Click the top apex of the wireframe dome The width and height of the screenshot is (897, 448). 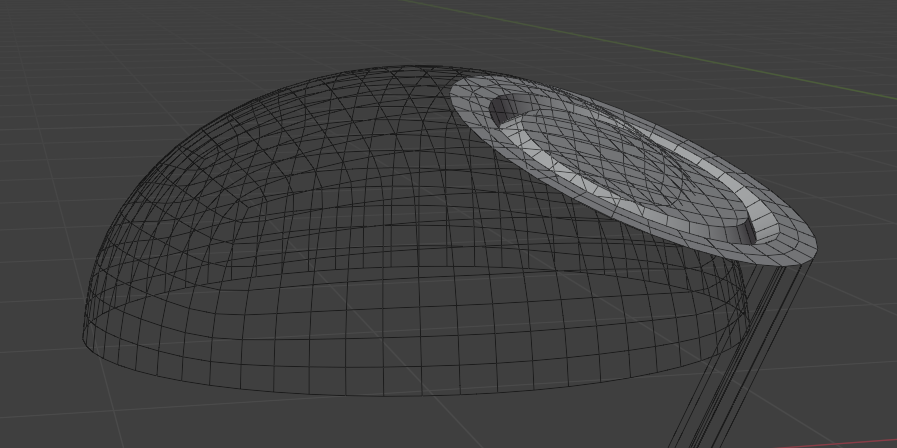[x=400, y=70]
